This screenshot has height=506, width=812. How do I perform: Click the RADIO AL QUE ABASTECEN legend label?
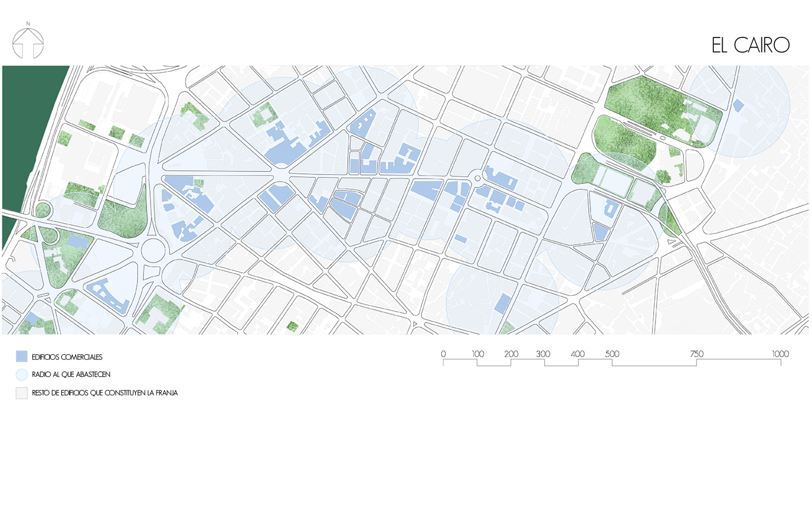click(71, 374)
